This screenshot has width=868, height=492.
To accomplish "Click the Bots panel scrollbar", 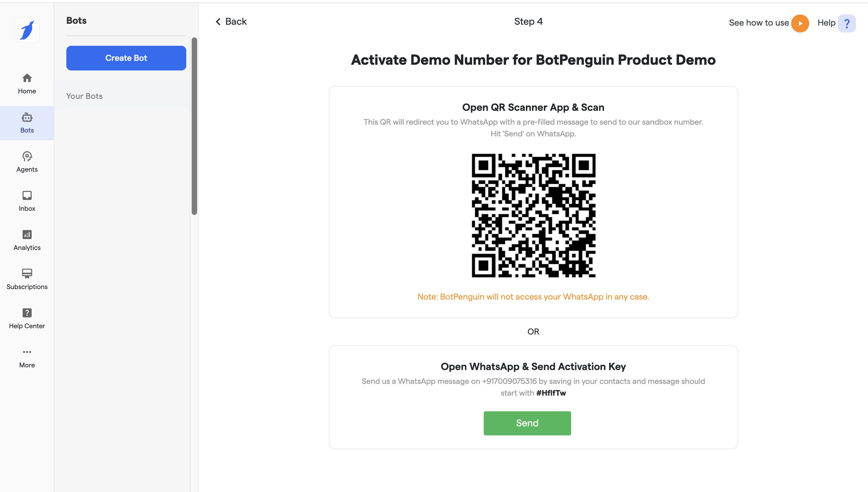I will click(194, 126).
